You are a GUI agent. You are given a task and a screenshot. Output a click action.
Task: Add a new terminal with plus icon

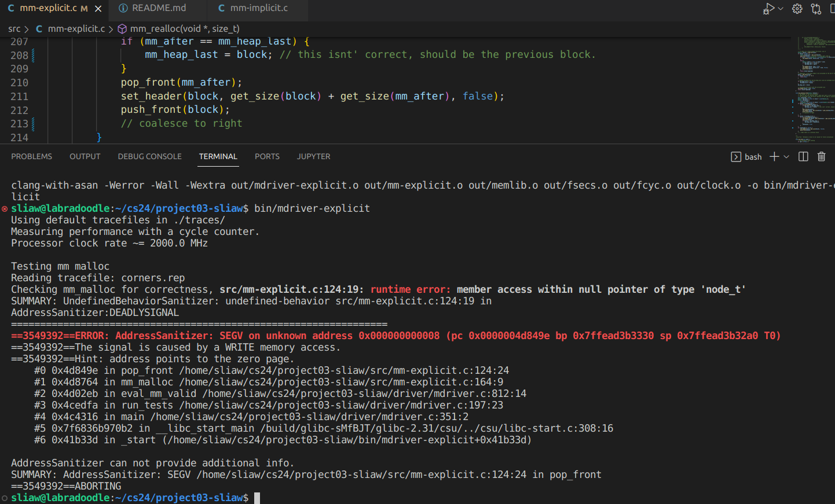[x=774, y=157]
